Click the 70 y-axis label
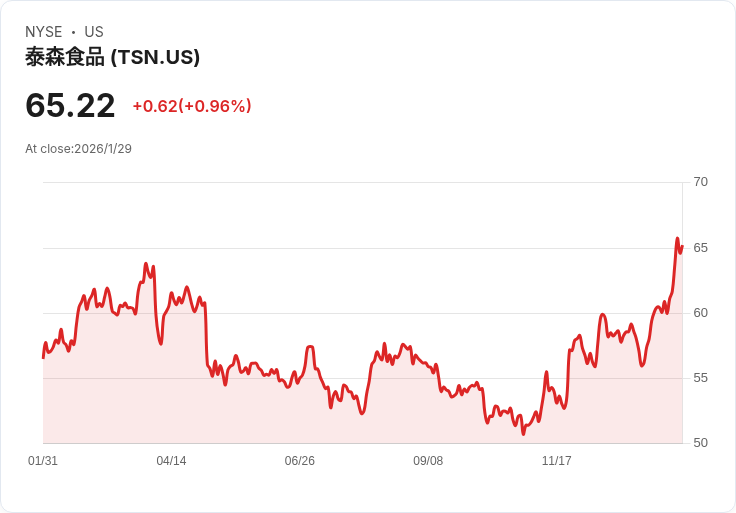736x513 pixels. pyautogui.click(x=701, y=182)
